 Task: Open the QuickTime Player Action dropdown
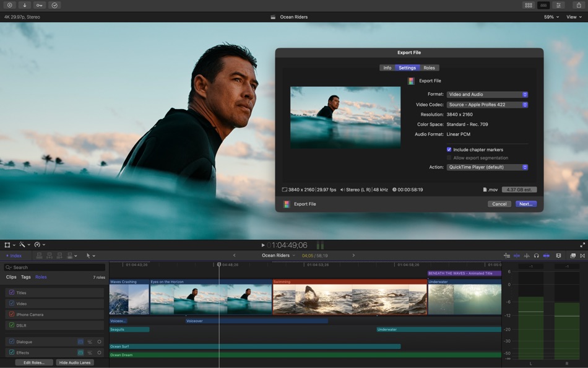(487, 167)
